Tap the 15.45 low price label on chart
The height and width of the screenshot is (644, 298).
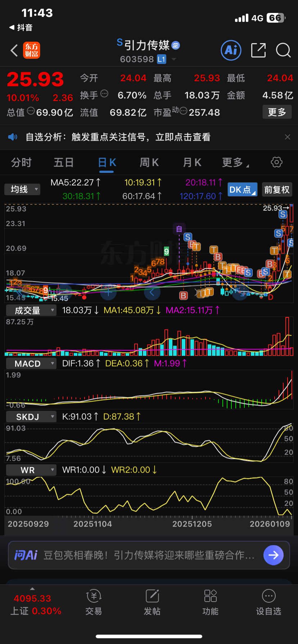tap(59, 298)
